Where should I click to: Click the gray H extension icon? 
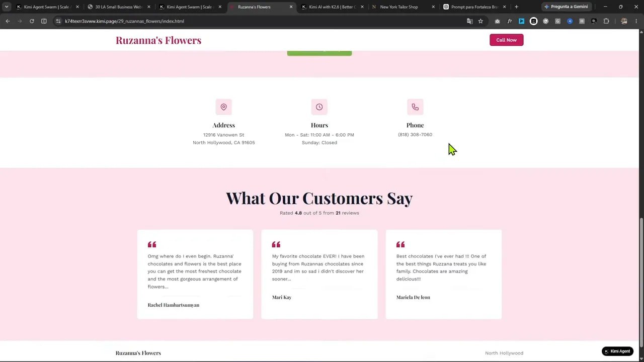[582, 21]
